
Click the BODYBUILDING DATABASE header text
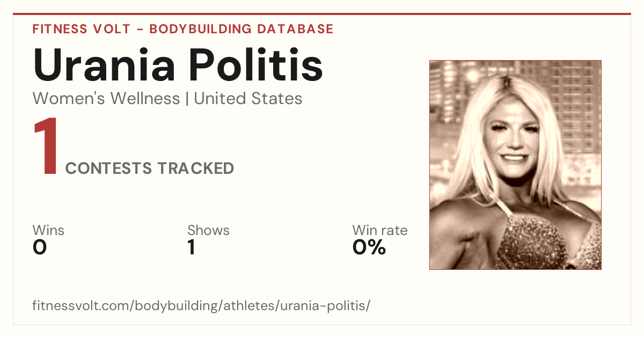click(241, 29)
